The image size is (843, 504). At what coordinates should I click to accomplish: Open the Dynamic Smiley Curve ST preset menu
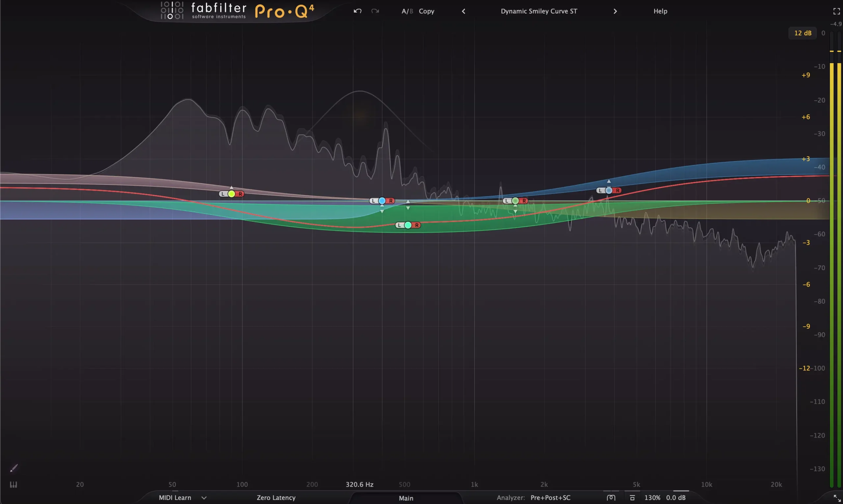[539, 11]
